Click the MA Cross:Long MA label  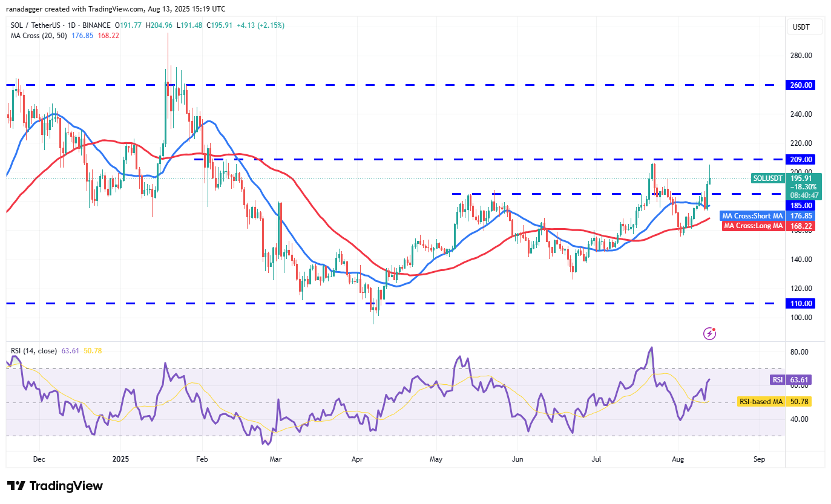[x=754, y=226]
